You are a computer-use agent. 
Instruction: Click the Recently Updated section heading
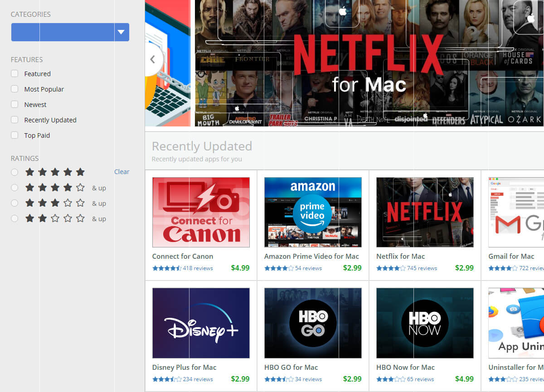coord(202,146)
